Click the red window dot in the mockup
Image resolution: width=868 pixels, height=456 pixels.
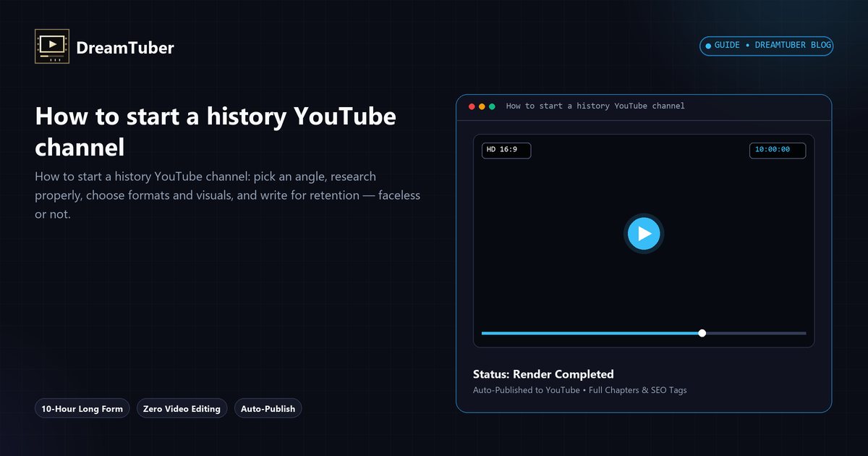(x=472, y=106)
